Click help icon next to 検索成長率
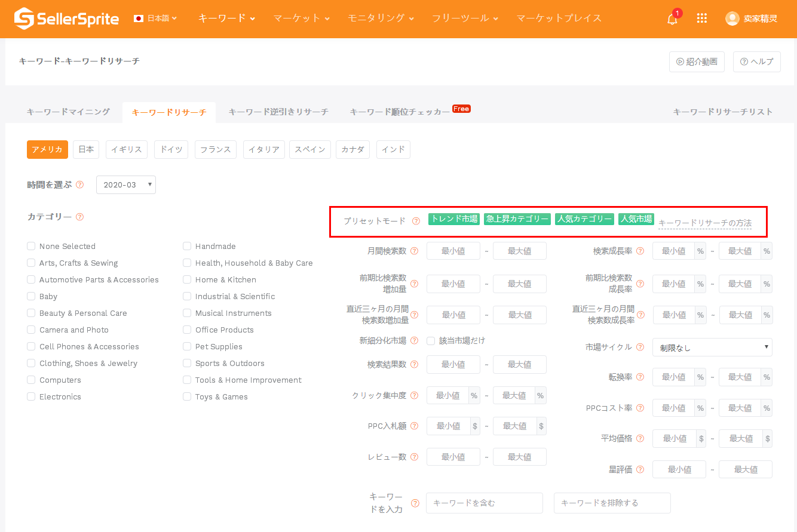This screenshot has width=797, height=532. pyautogui.click(x=640, y=251)
